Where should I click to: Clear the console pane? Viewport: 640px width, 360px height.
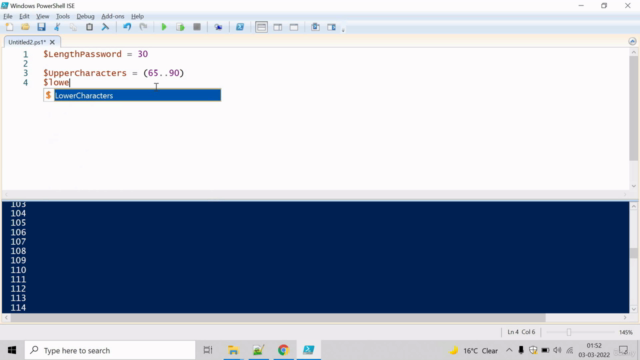105,27
